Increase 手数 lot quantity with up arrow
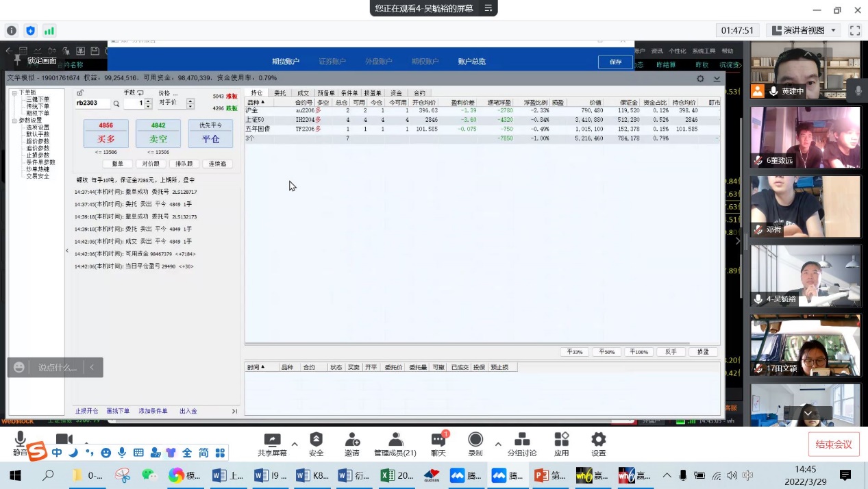 point(149,101)
